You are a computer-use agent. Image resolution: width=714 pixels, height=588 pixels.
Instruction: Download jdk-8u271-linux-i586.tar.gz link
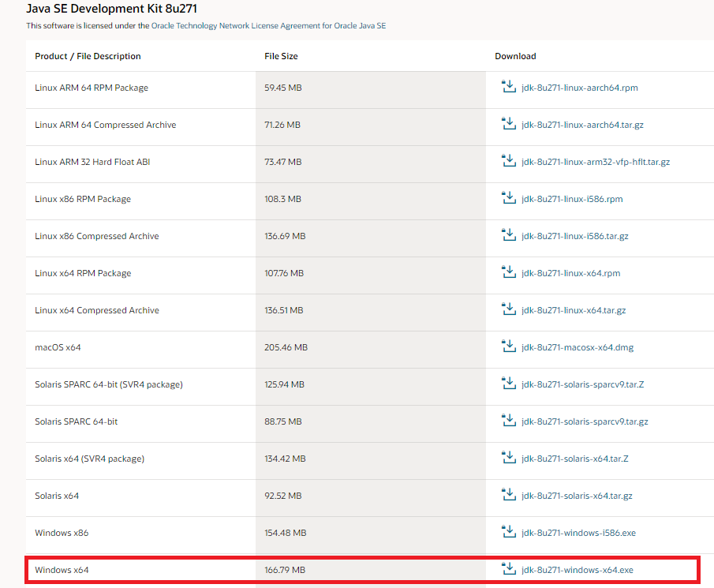(574, 236)
